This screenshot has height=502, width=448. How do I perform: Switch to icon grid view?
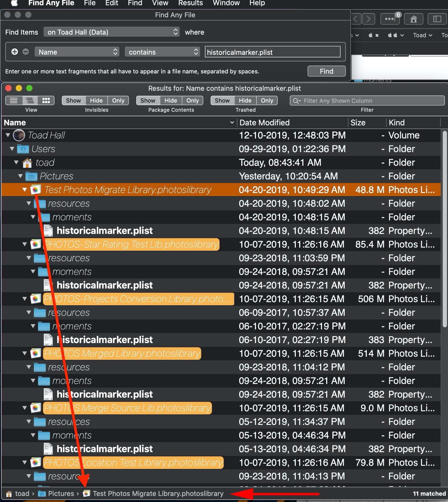(x=46, y=100)
